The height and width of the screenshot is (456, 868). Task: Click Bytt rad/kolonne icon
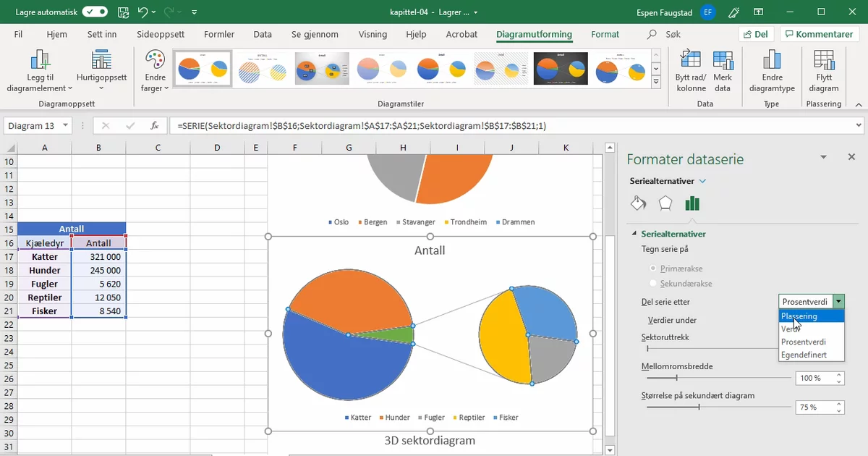(x=691, y=72)
